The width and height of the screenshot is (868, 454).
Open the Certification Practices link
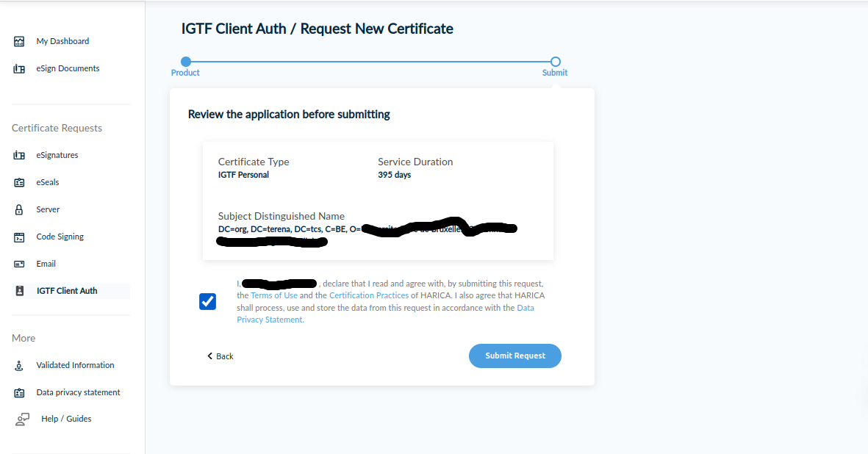coord(368,295)
